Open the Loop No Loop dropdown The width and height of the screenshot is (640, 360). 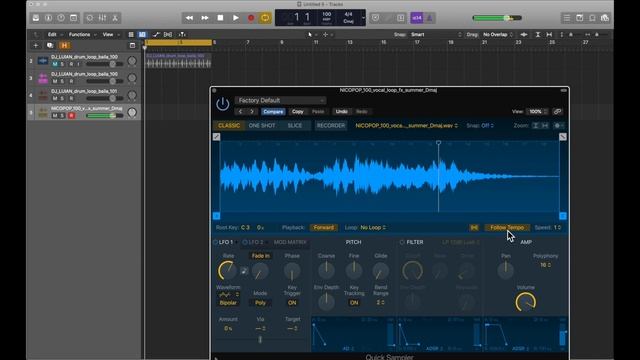(373, 227)
